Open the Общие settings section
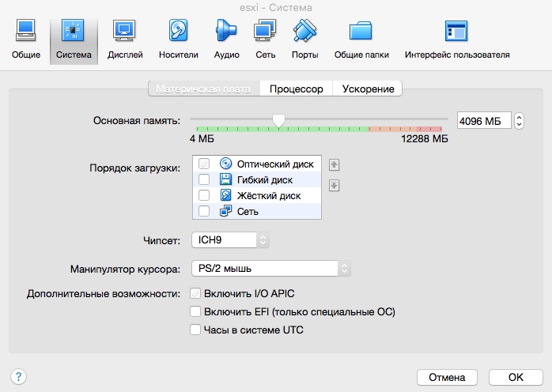This screenshot has height=392, width=552. [25, 40]
